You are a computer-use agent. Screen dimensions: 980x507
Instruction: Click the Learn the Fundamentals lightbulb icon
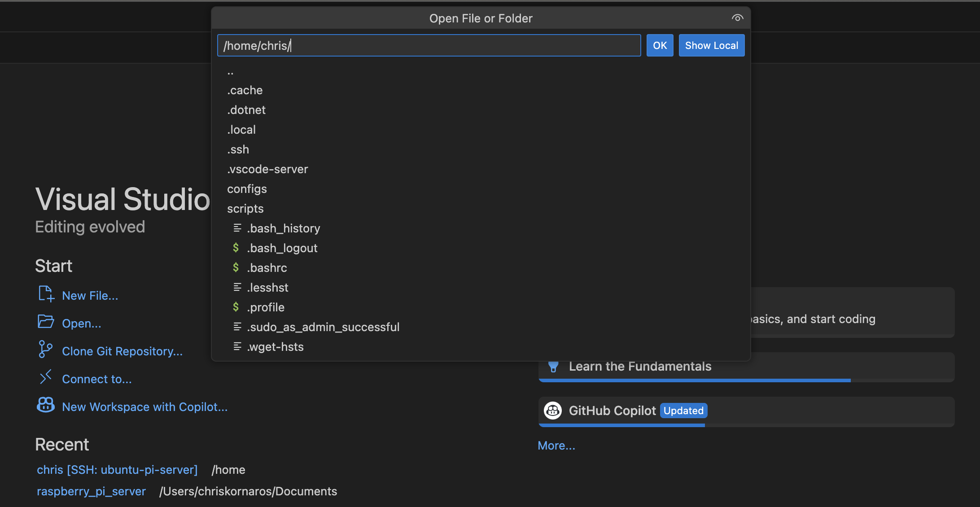[x=553, y=367]
